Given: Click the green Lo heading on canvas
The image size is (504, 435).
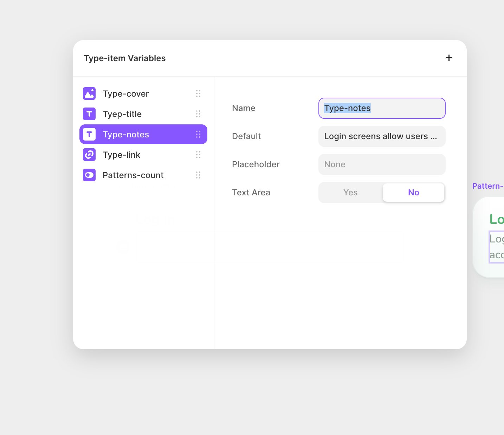Looking at the screenshot, I should click(497, 219).
